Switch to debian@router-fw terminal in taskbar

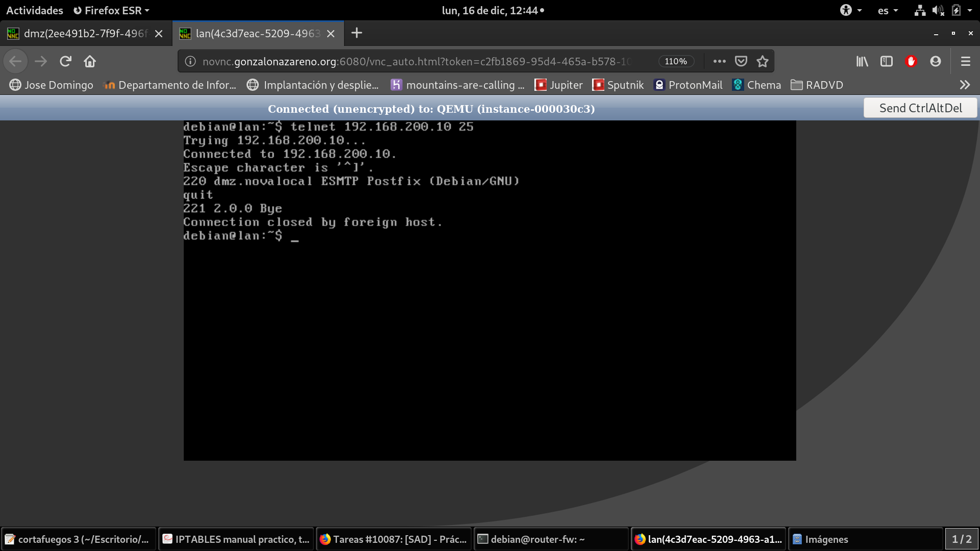click(x=550, y=539)
